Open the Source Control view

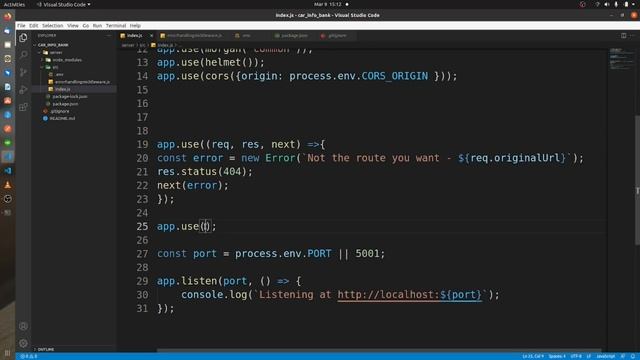[23, 72]
